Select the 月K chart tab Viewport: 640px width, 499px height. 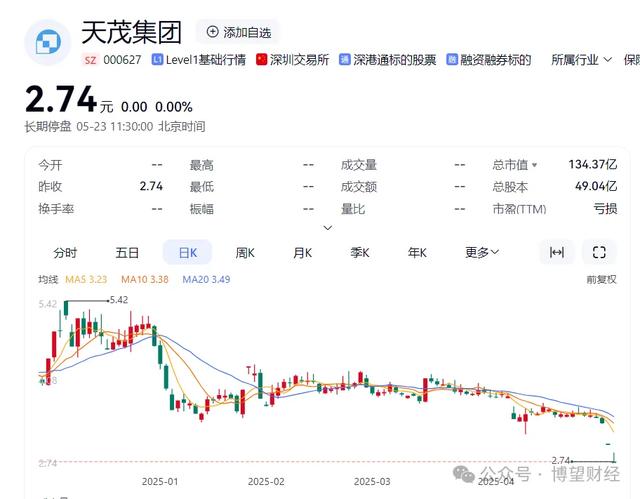pyautogui.click(x=302, y=253)
